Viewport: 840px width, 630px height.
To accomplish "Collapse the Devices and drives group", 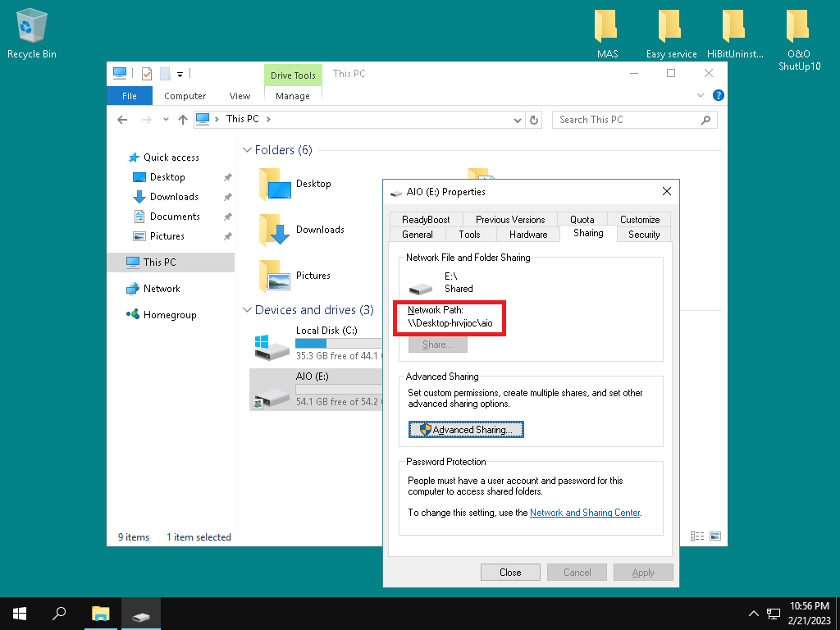I will [x=247, y=310].
